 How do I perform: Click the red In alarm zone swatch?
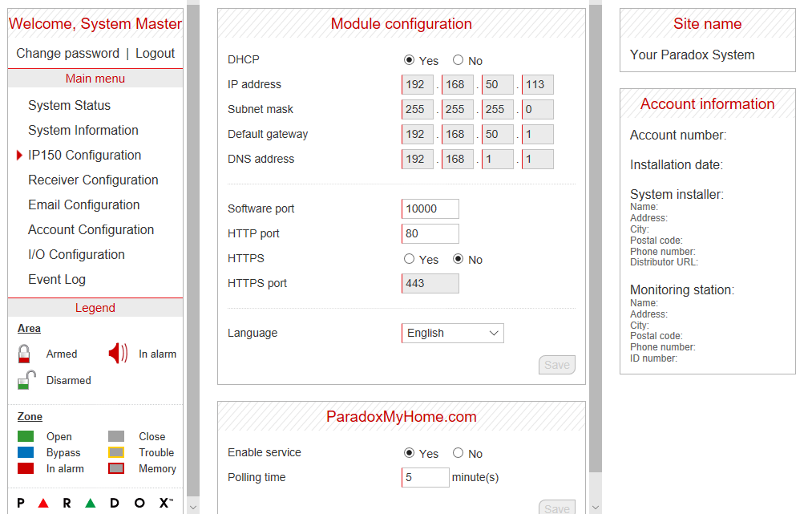pos(26,468)
